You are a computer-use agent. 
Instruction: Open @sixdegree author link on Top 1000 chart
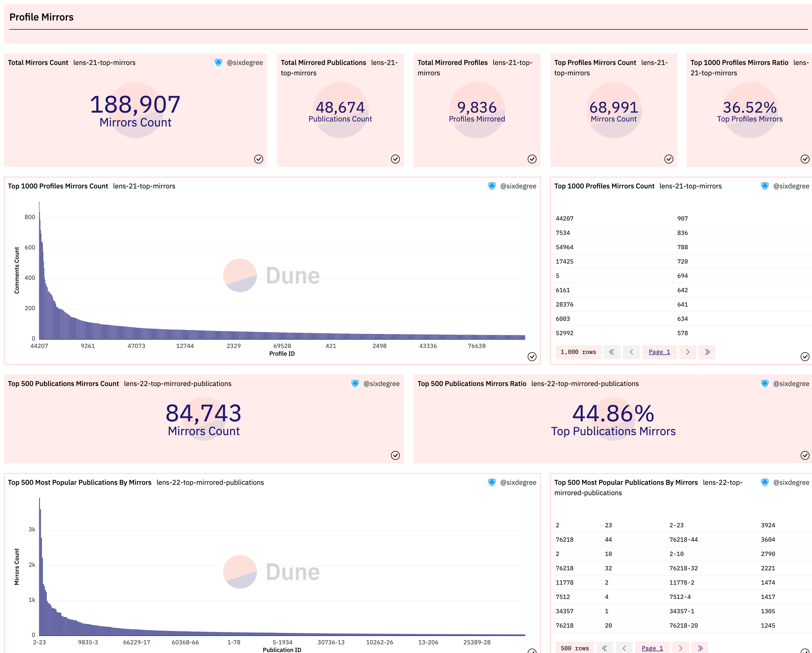(518, 186)
